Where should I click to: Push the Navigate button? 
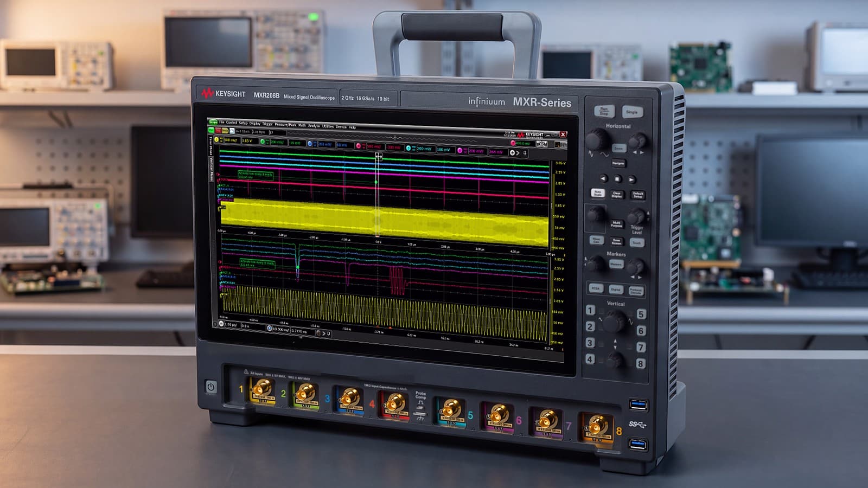pyautogui.click(x=618, y=163)
